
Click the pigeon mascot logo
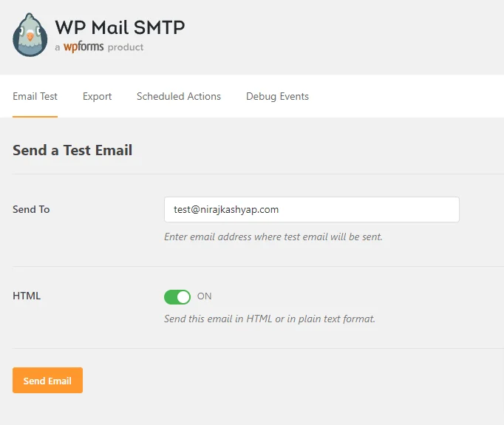[30, 35]
